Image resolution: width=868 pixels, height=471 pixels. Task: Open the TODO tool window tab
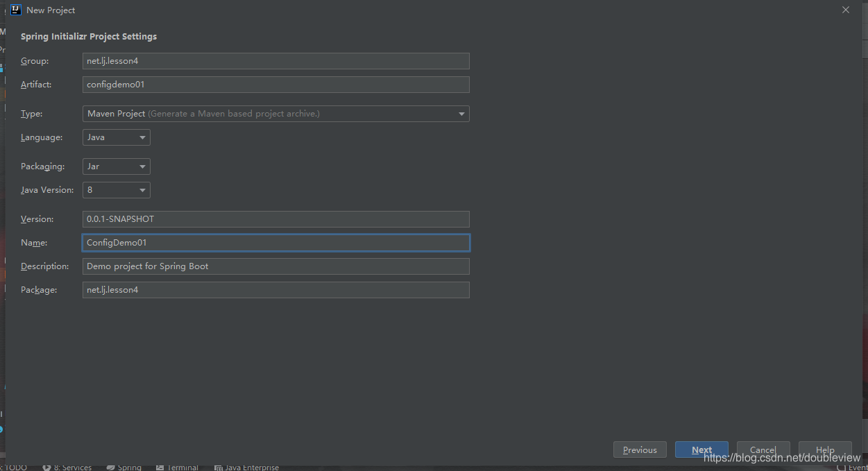point(14,467)
